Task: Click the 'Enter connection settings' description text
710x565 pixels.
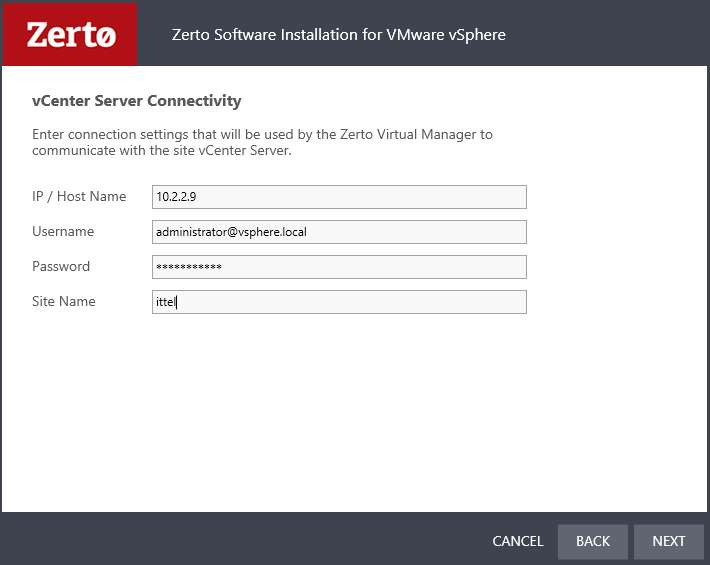Action: [262, 142]
